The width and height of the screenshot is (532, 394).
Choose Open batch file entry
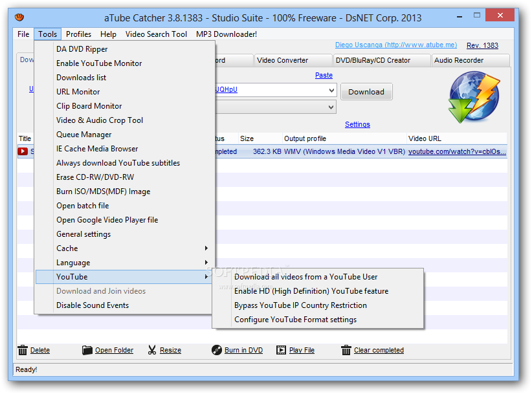(x=125, y=206)
